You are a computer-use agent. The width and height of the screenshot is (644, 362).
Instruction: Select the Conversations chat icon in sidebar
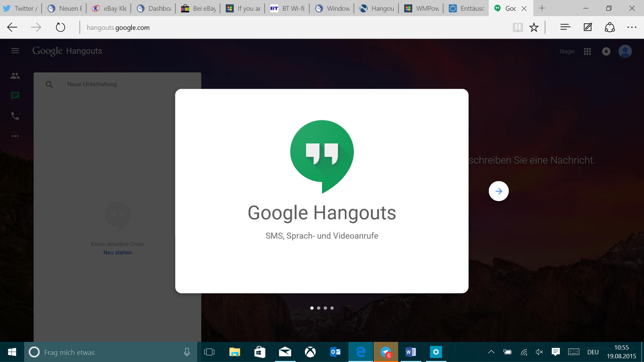[15, 96]
